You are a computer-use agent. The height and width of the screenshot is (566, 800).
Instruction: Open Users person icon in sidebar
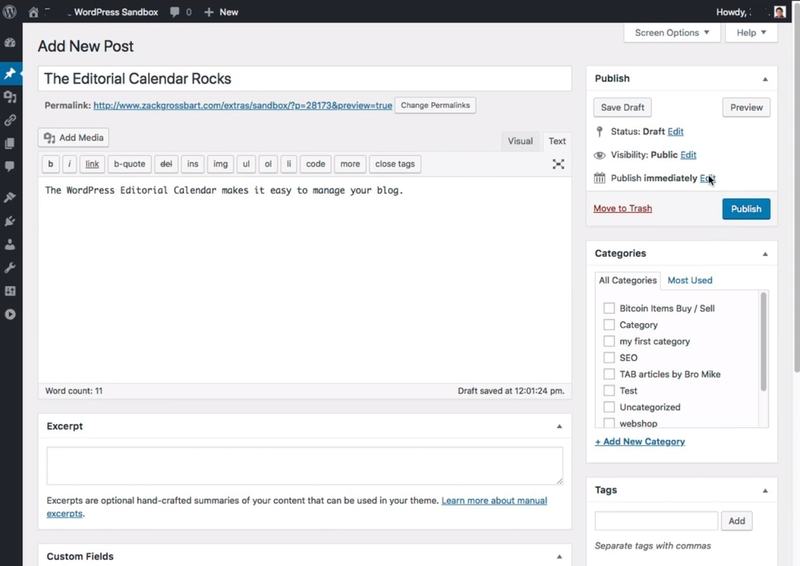click(10, 244)
